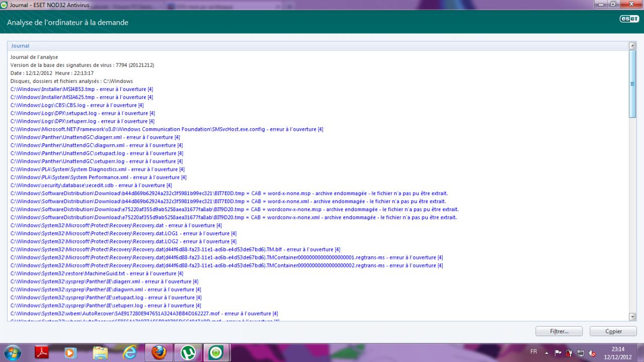Image resolution: width=644 pixels, height=362 pixels.
Task: Select the Recovery.dat.LOG1 error line
Action: (124, 234)
